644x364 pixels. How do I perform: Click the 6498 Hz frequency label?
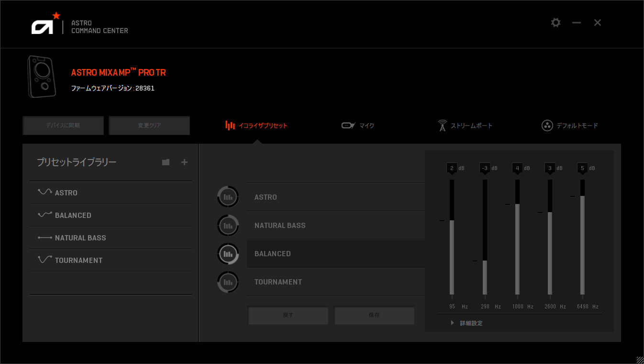[x=588, y=307]
